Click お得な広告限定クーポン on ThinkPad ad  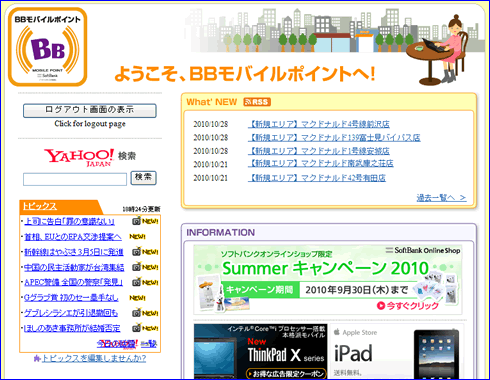click(x=286, y=374)
